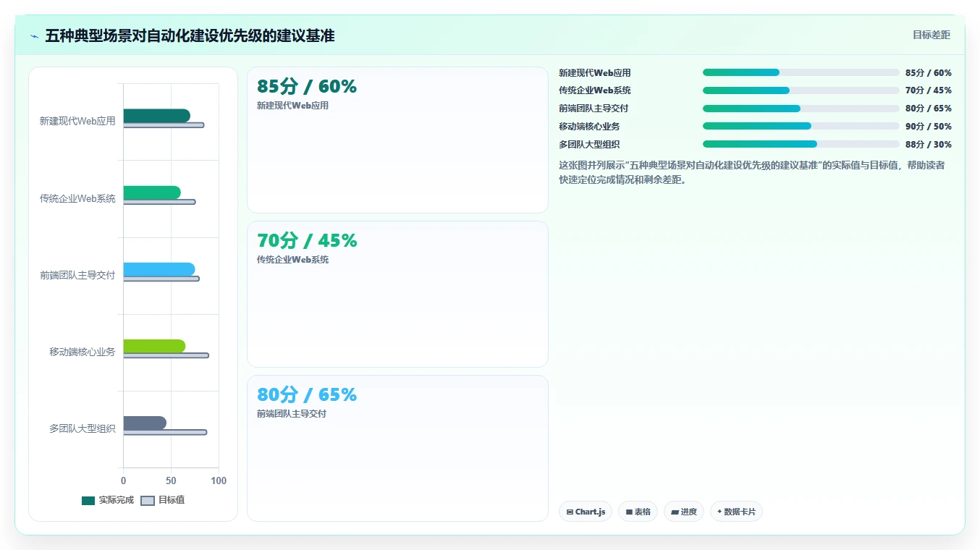Click the 新建现代Web应用 caption on first card
The width and height of the screenshot is (980, 550).
point(292,106)
